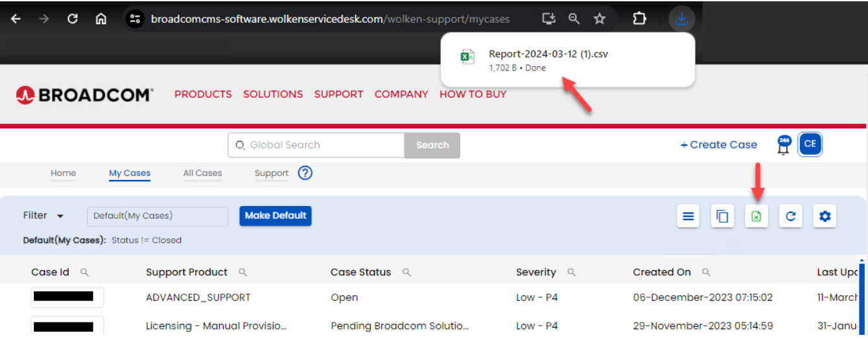The image size is (868, 340).
Task: Reload the page in the browser
Action: pyautogui.click(x=73, y=19)
